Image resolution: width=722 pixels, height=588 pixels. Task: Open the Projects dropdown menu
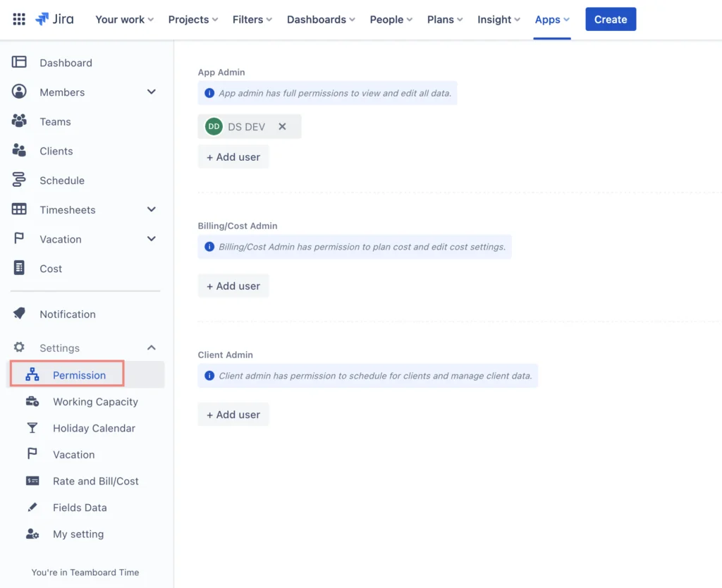click(193, 19)
